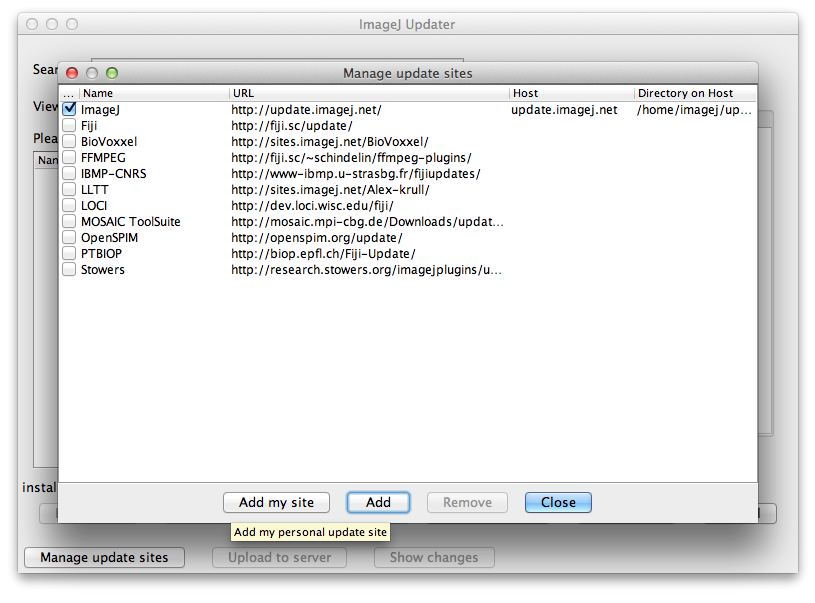
Task: Check the LOCI update site checkbox
Action: tap(69, 205)
